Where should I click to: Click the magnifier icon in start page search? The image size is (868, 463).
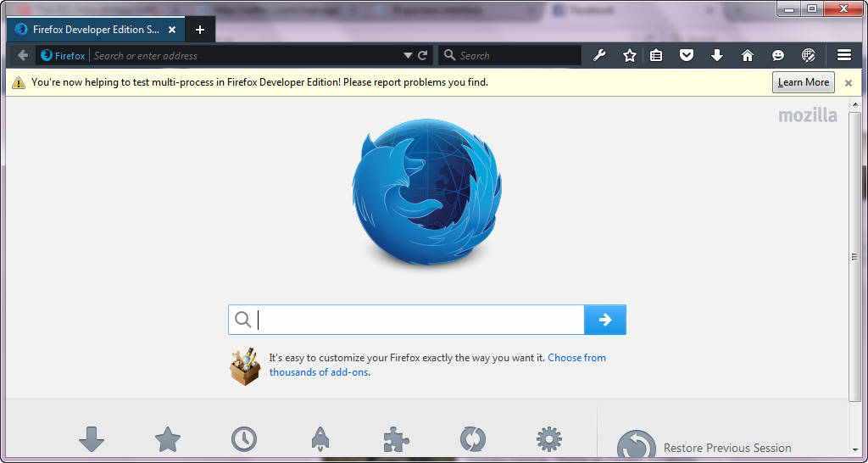click(x=243, y=320)
